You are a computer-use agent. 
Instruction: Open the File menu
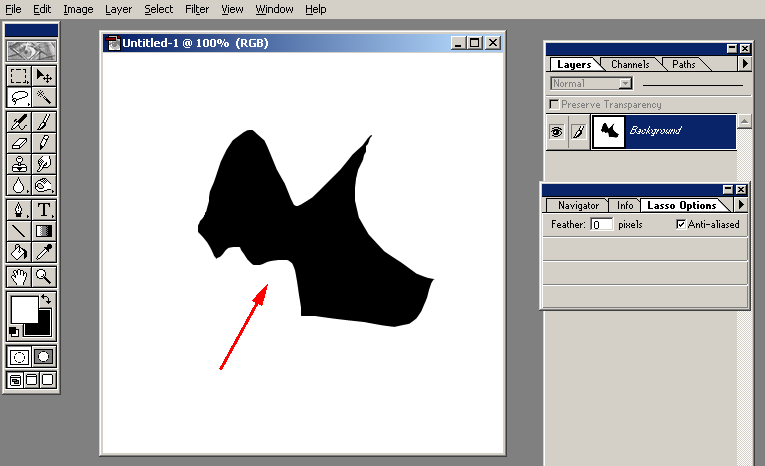point(13,9)
